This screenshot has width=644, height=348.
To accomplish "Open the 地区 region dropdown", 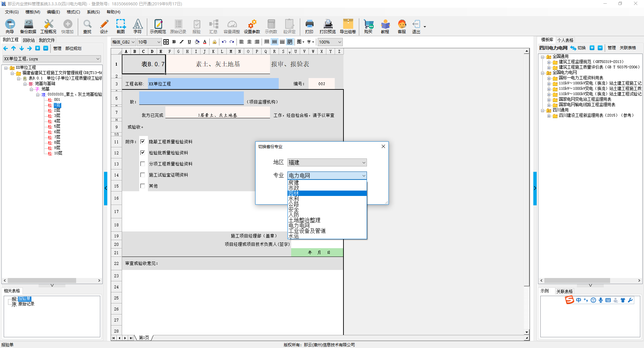I will tap(327, 162).
